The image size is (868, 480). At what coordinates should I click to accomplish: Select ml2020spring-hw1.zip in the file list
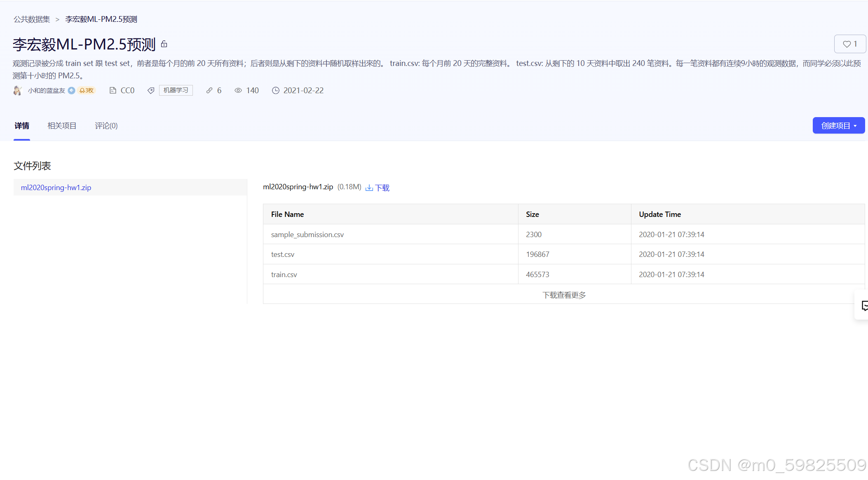click(56, 187)
